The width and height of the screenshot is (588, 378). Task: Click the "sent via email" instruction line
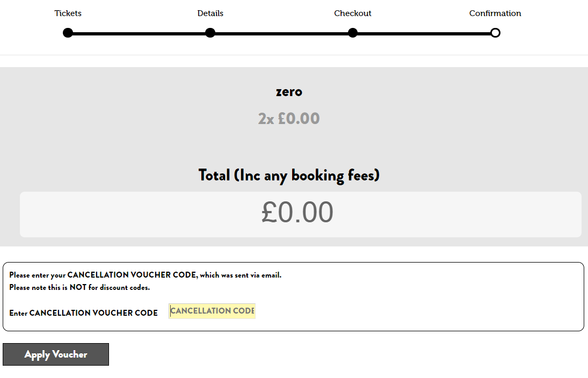(145, 275)
